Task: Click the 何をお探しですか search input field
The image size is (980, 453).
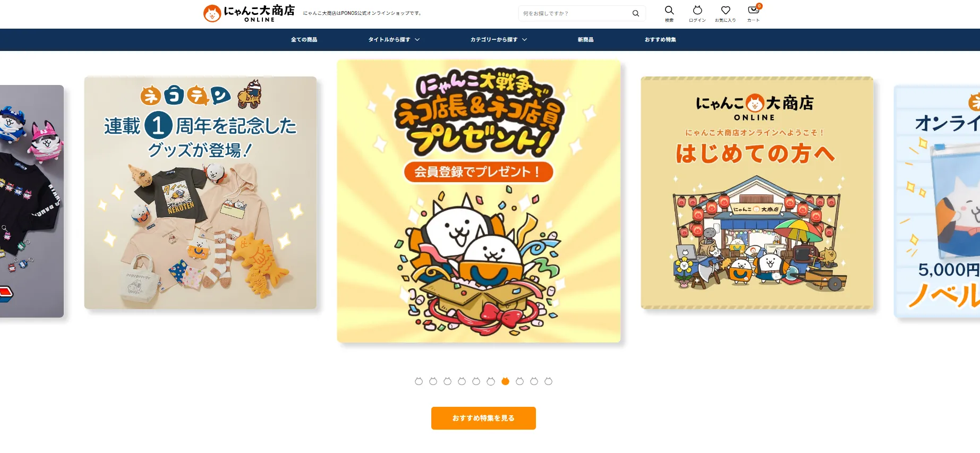Action: pos(574,13)
